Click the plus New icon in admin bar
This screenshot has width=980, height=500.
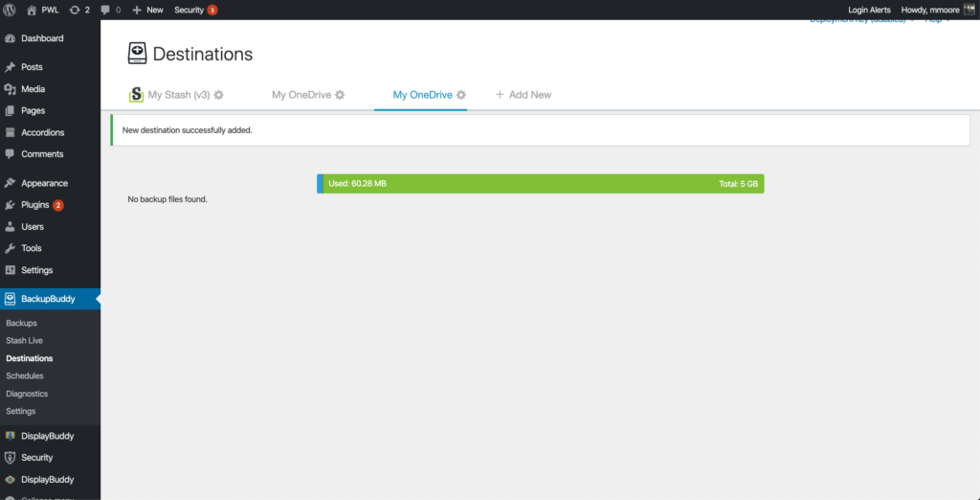tap(137, 10)
